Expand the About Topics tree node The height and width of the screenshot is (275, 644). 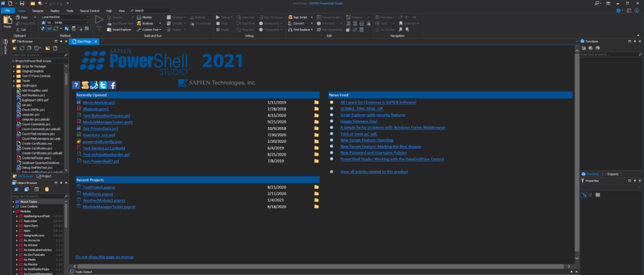tap(13, 202)
